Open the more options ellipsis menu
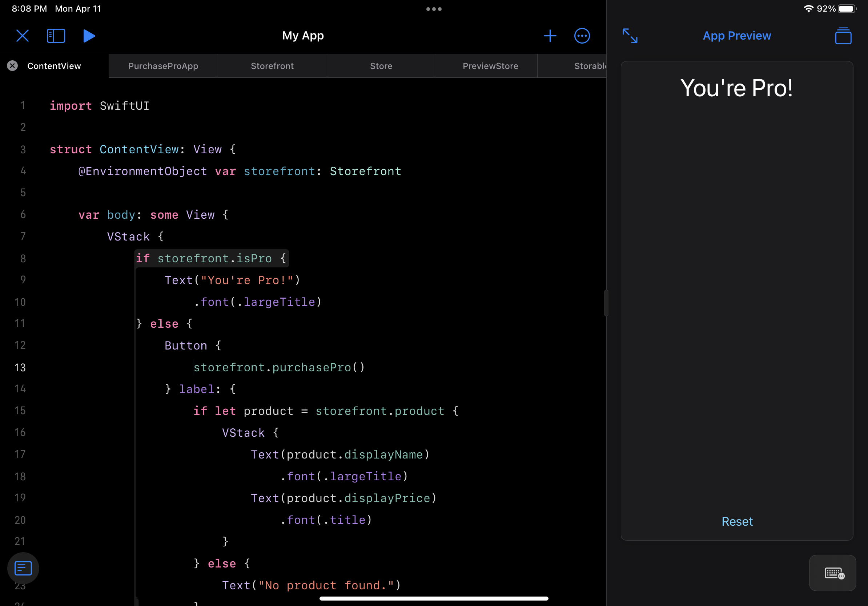This screenshot has width=868, height=606. coord(582,36)
